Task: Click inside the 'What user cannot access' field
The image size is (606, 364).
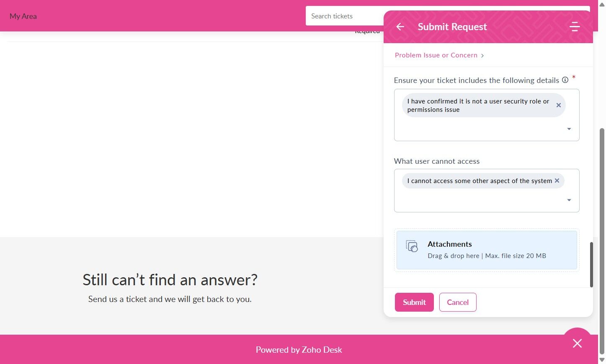Action: [x=477, y=201]
